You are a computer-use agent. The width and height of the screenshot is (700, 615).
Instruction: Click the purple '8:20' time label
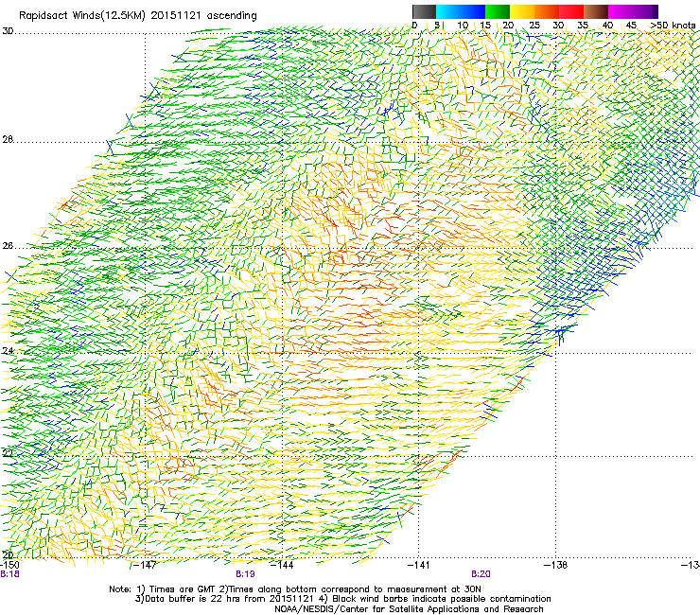coord(481,574)
